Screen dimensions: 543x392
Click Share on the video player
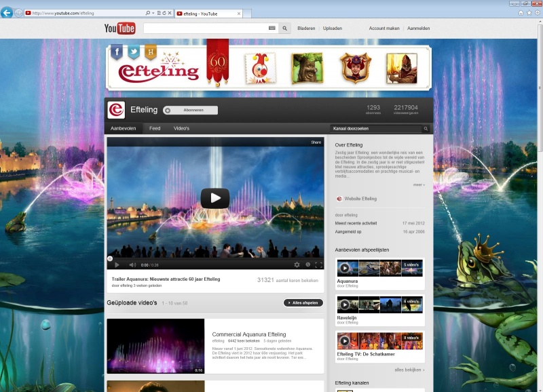(x=316, y=142)
